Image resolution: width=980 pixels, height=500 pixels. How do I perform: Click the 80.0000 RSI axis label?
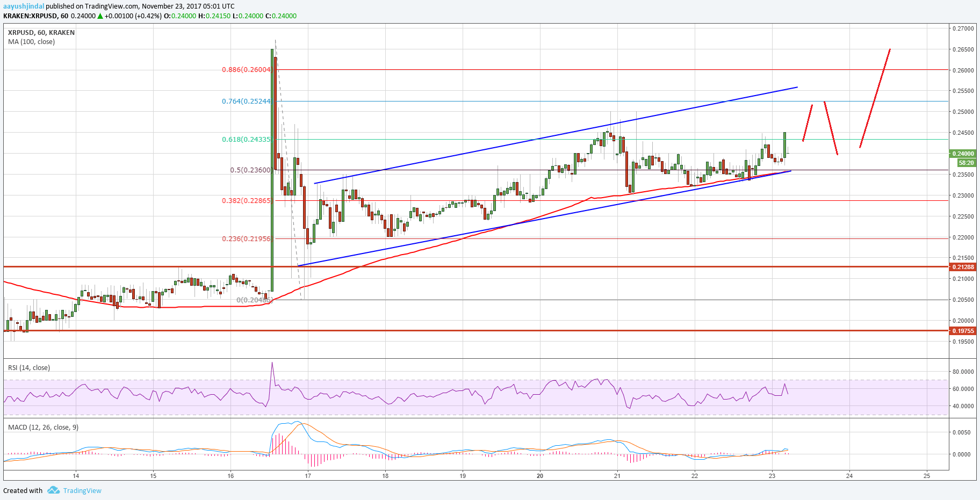point(963,372)
